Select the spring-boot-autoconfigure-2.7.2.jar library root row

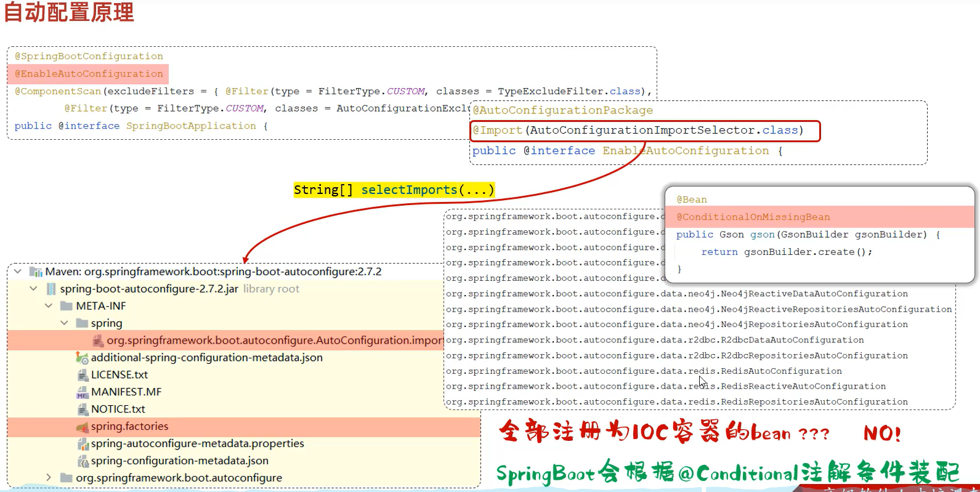[180, 289]
